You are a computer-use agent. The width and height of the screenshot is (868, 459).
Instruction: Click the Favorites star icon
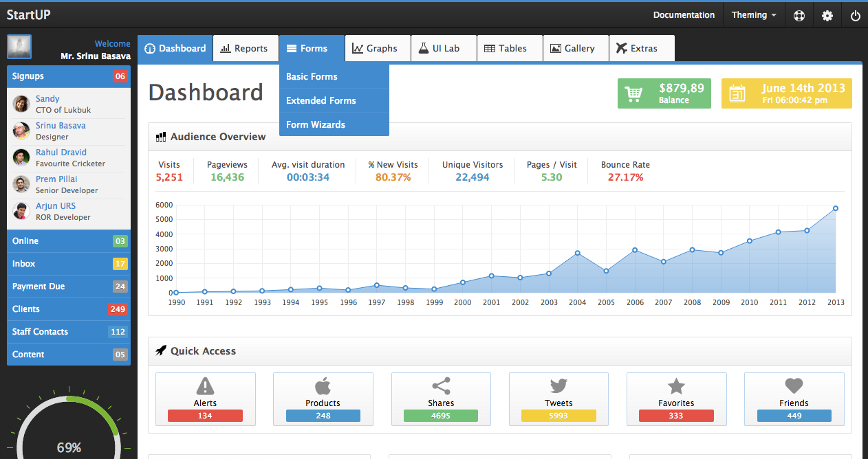(x=676, y=386)
